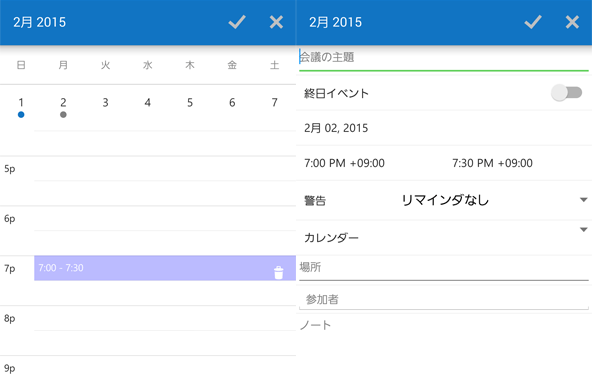Toggle the 終日イベント all-day switch

pos(566,92)
